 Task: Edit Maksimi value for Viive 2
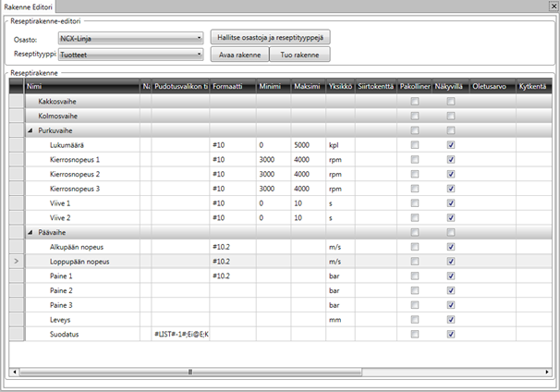point(307,217)
